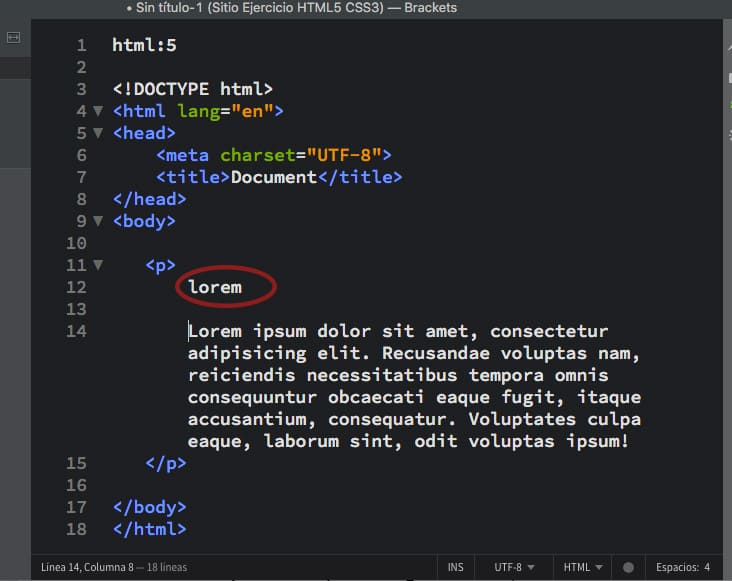Click the opening <title> tag
The image size is (732, 581).
point(193,177)
